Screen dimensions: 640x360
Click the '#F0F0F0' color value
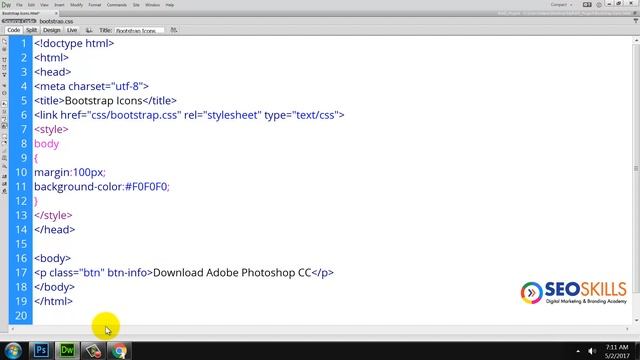146,187
